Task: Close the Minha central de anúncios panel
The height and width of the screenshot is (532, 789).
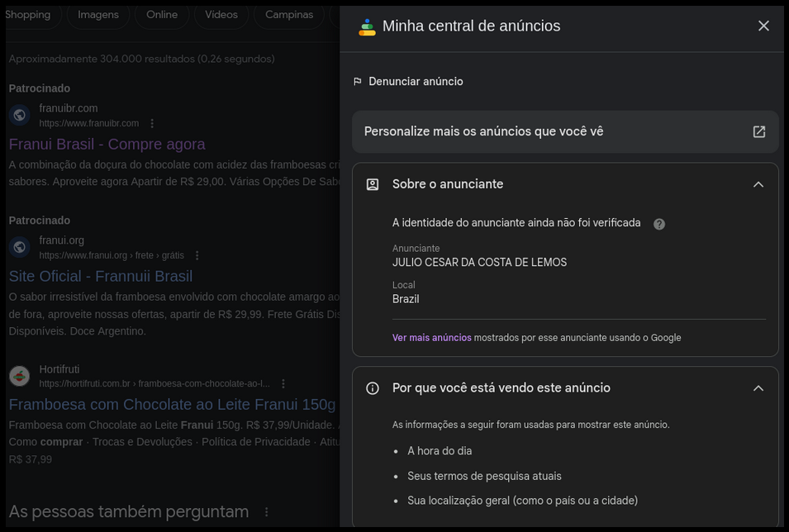Action: (763, 26)
